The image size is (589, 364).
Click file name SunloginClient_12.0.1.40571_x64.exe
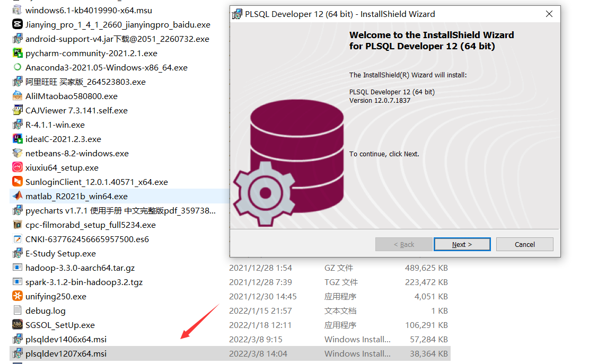click(x=96, y=182)
